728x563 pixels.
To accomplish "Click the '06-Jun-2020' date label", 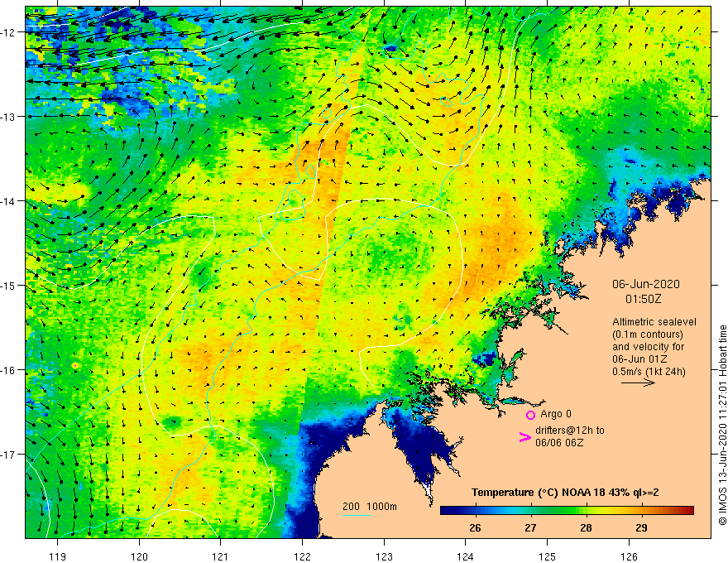I will click(646, 284).
